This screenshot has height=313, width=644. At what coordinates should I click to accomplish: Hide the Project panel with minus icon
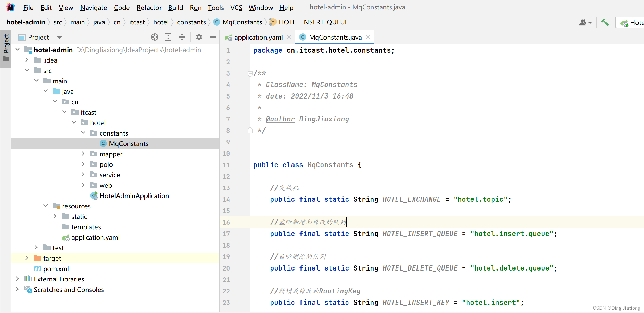213,37
